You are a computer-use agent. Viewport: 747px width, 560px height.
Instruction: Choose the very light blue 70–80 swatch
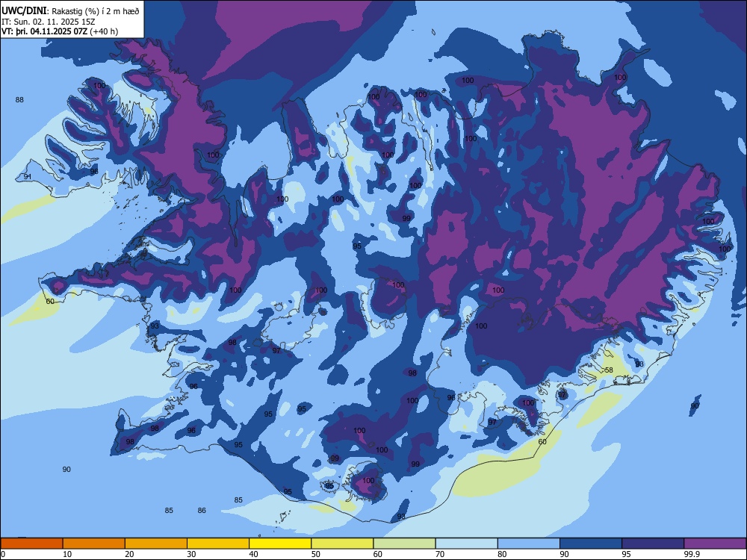(x=467, y=544)
